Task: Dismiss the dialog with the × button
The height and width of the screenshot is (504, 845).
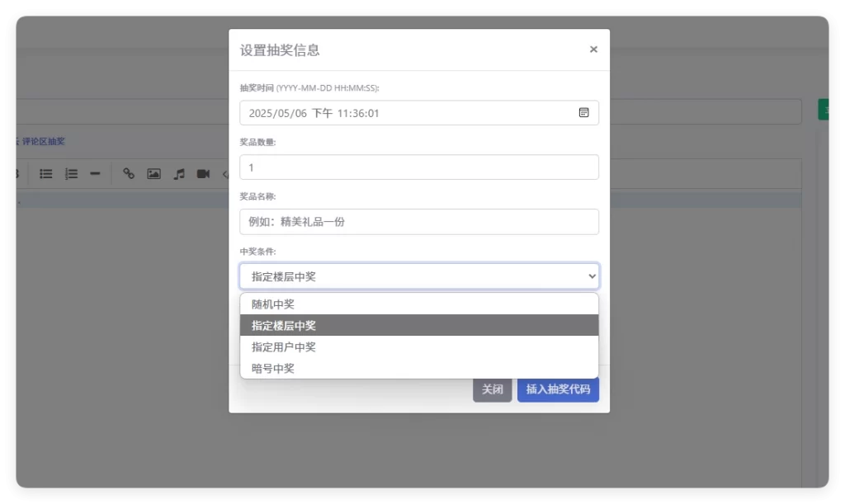Action: tap(593, 49)
